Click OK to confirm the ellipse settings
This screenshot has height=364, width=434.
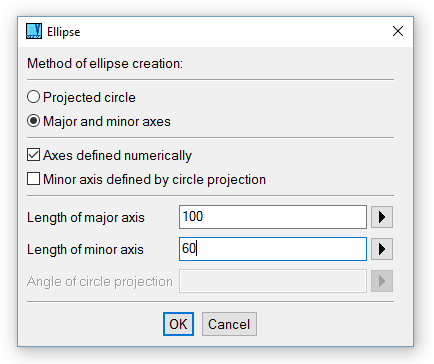pyautogui.click(x=178, y=324)
